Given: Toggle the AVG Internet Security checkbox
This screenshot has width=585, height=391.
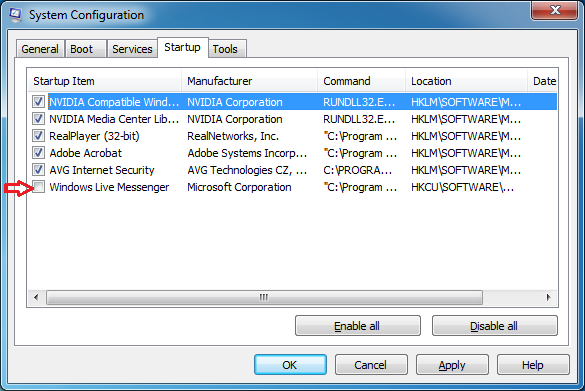Looking at the screenshot, I should coord(38,170).
